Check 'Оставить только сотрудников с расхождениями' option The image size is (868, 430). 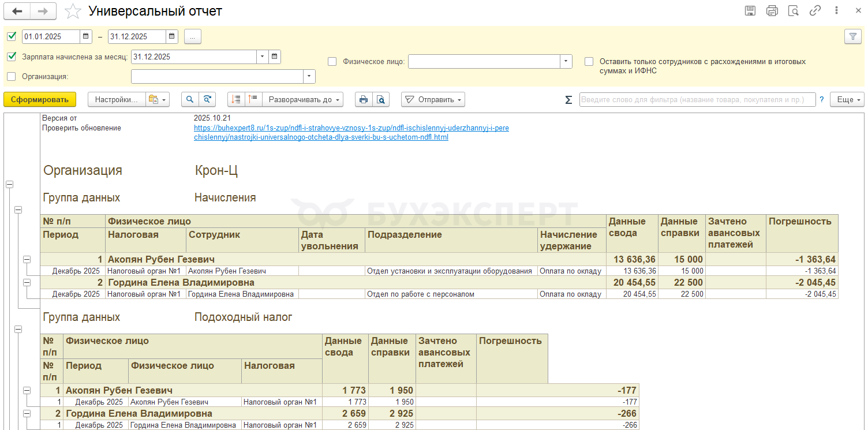tap(589, 61)
